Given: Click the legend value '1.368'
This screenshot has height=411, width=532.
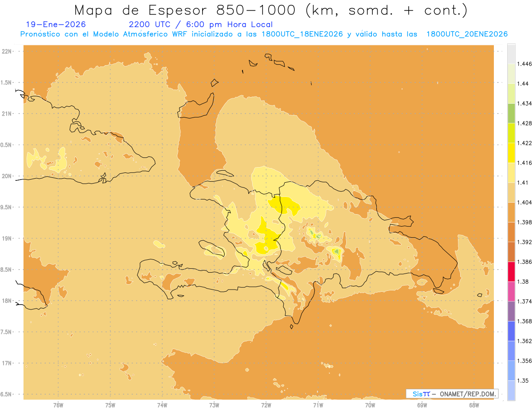Looking at the screenshot, I should pos(524,321).
